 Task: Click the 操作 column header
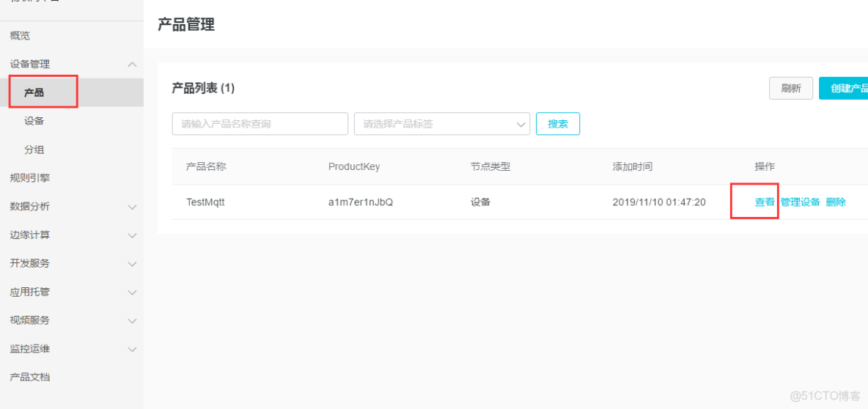[x=765, y=166]
